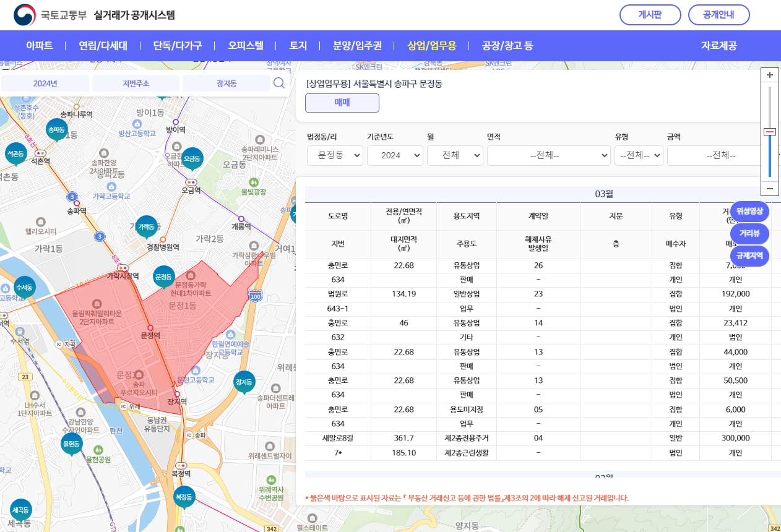Click the 2024년 year selector button

[45, 84]
